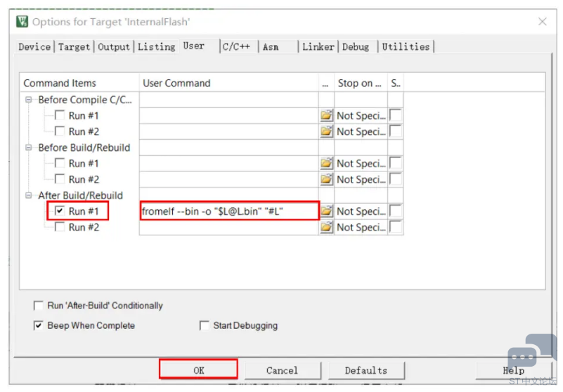The image size is (563, 392).
Task: Switch to the Device tab
Action: (34, 46)
